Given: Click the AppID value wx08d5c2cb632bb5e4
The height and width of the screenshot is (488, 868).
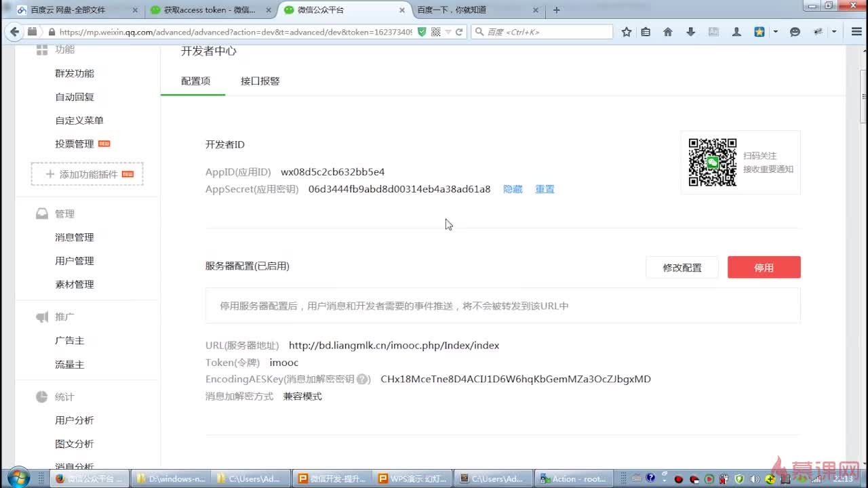Looking at the screenshot, I should click(332, 172).
